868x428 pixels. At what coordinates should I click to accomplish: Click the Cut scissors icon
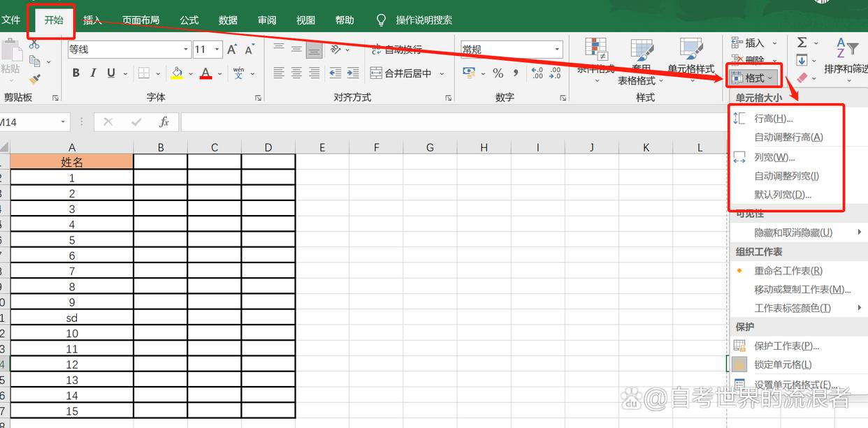pos(34,44)
